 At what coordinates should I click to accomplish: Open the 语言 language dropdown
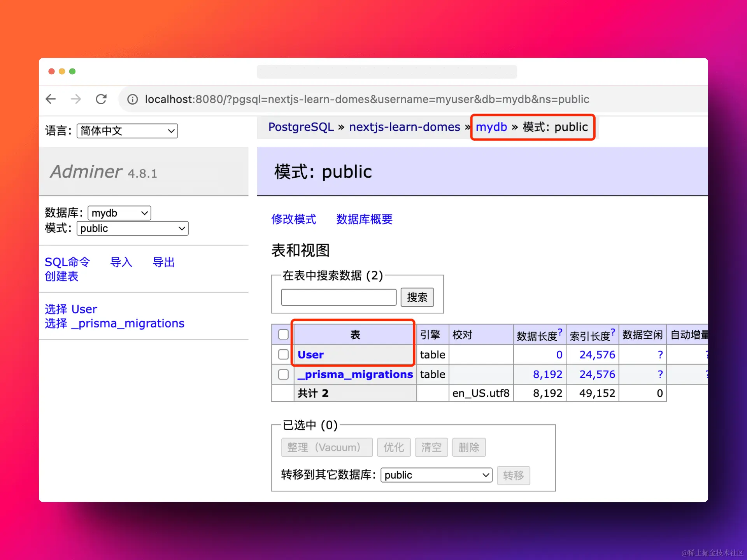pyautogui.click(x=127, y=131)
